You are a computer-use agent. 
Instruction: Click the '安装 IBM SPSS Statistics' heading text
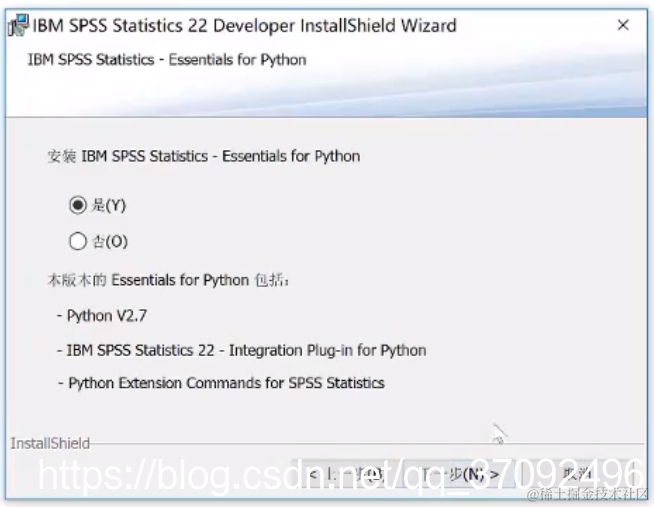tap(204, 156)
